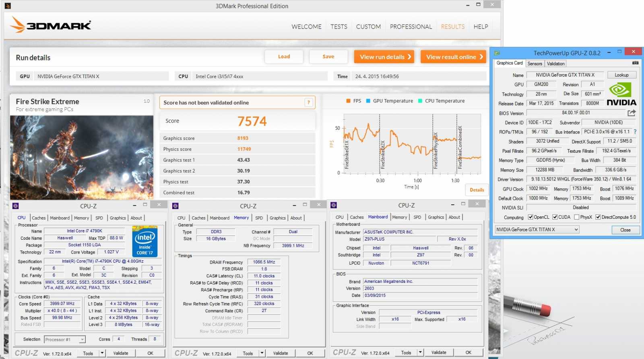
Task: Minimize the left CPU-Z CPU window
Action: pyautogui.click(x=134, y=205)
